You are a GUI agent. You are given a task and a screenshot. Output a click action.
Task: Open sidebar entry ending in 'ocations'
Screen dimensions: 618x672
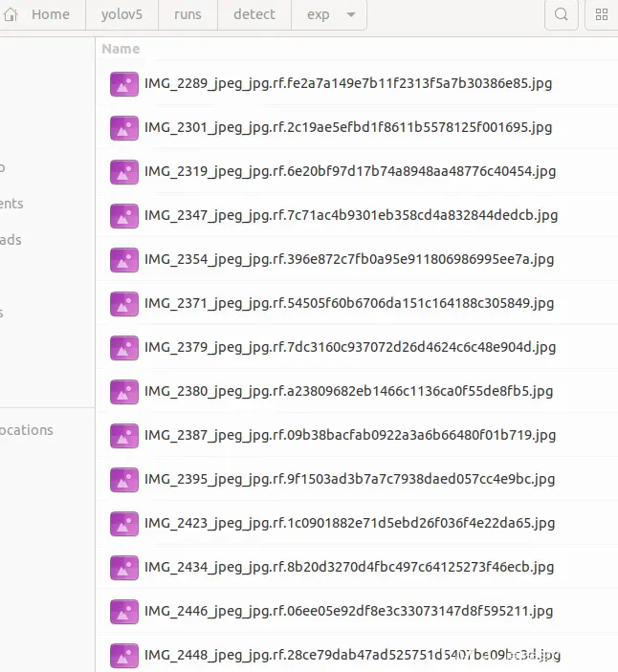click(x=26, y=430)
